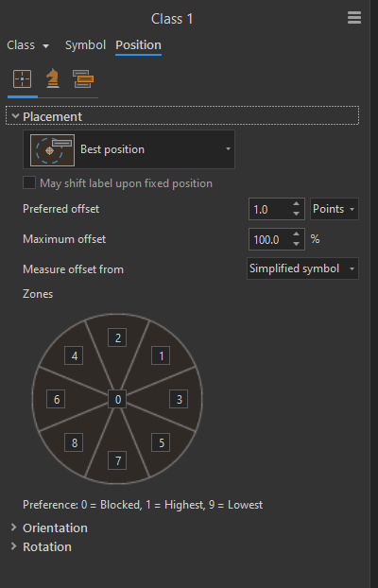The image size is (378, 588).
Task: Open the Best position placement dropdown
Action: (129, 149)
